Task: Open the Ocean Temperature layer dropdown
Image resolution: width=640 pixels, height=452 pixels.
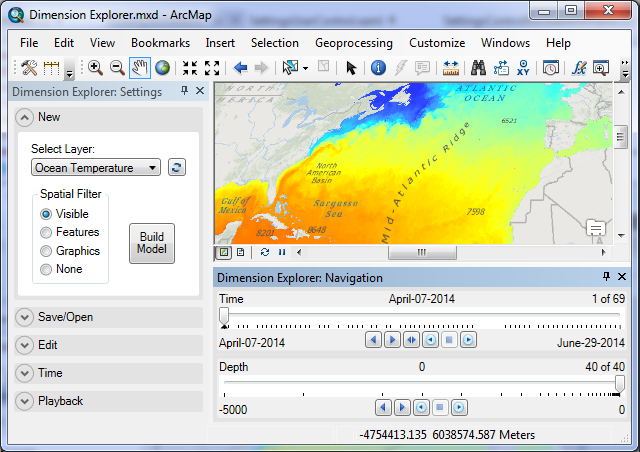Action: 96,167
